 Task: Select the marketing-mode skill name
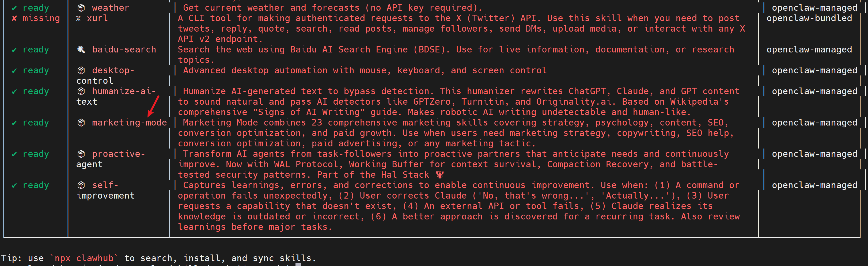(x=129, y=123)
